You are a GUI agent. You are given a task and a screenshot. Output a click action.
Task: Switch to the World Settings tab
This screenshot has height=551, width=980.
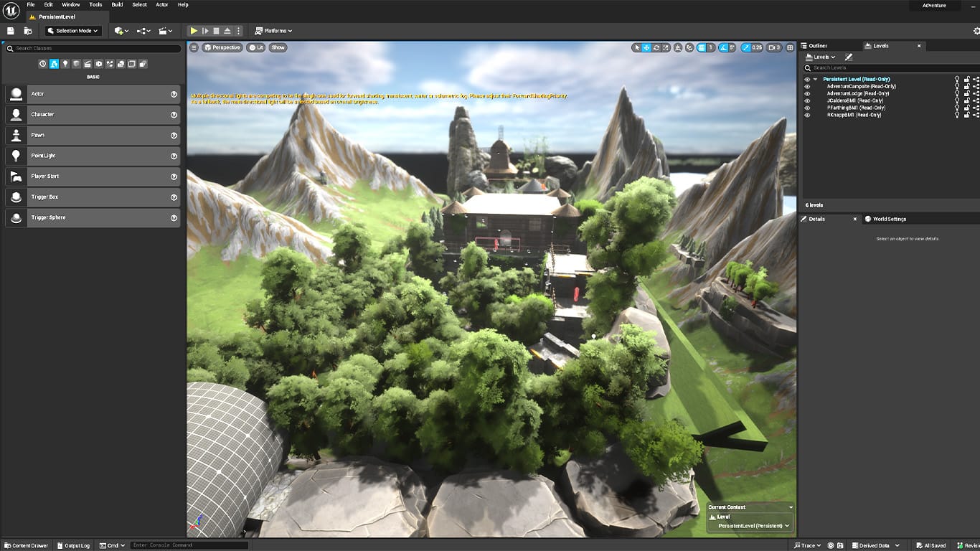888,219
